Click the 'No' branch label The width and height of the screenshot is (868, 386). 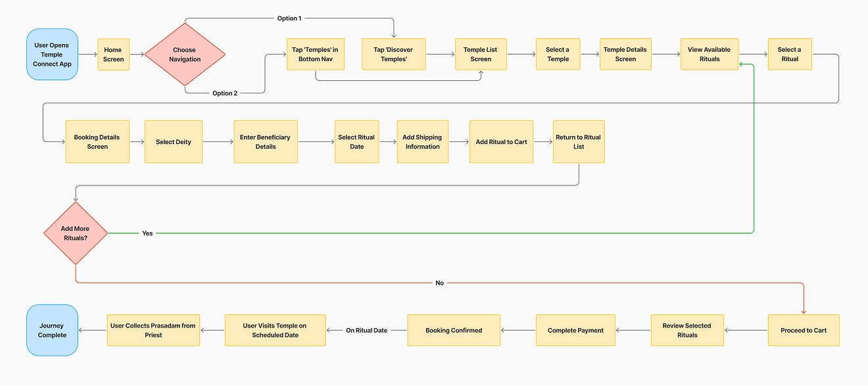tap(439, 283)
